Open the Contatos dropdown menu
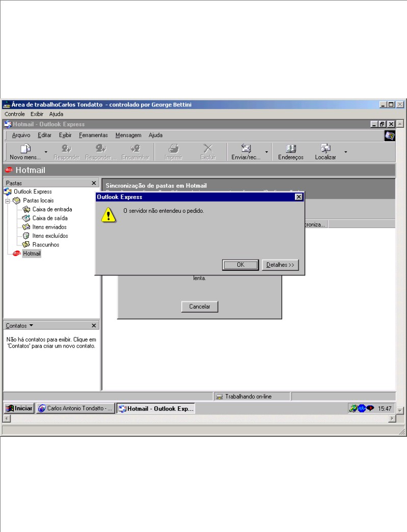Viewport: 407px width, 532px height. point(19,326)
